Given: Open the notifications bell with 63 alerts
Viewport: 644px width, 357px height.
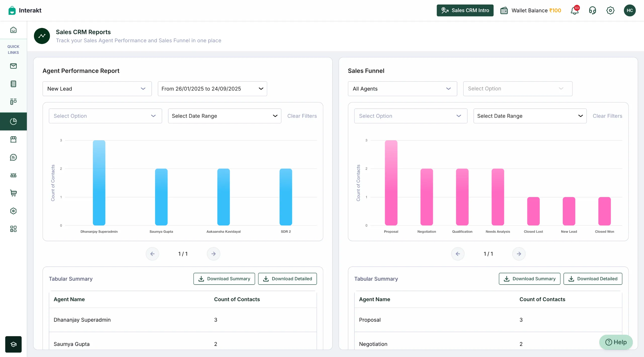Looking at the screenshot, I should [x=575, y=10].
